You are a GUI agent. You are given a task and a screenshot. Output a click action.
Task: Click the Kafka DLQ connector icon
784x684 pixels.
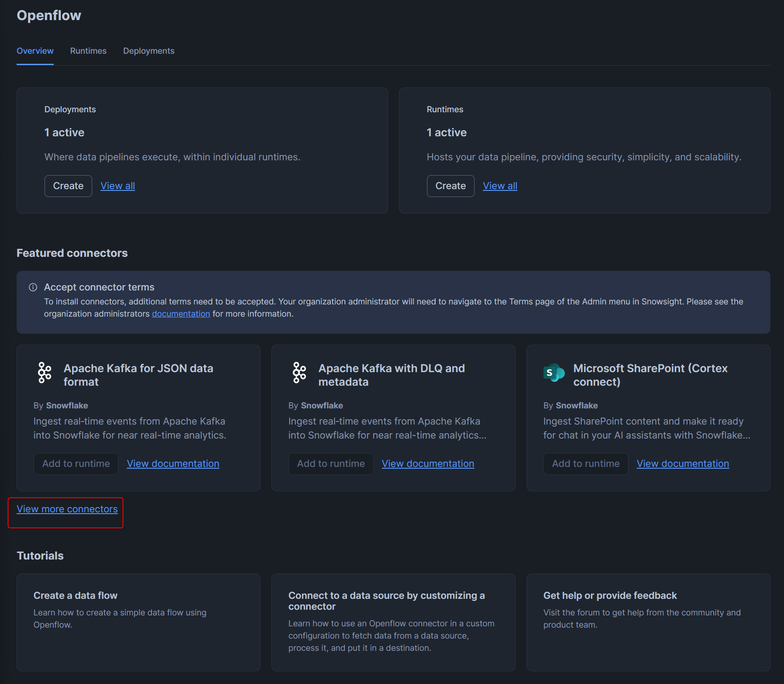click(299, 373)
